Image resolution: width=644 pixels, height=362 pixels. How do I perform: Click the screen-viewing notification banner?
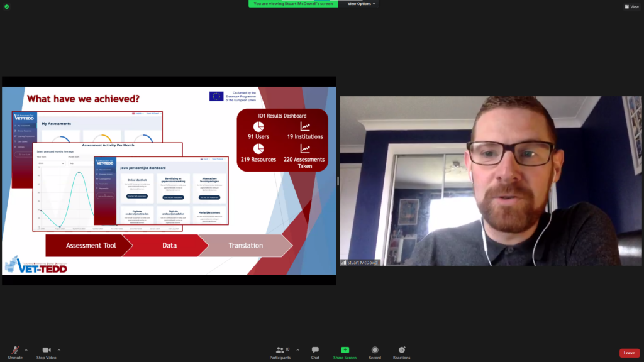293,4
